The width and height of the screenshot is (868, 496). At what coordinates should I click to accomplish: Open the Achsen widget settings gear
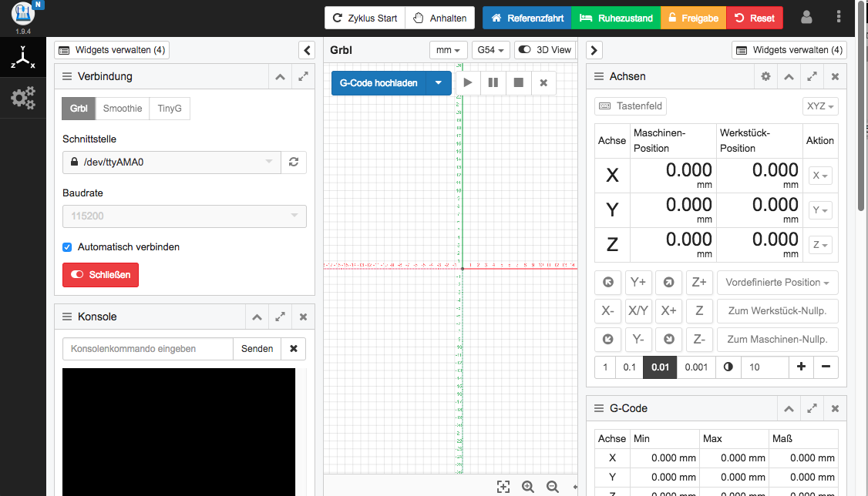pyautogui.click(x=765, y=76)
